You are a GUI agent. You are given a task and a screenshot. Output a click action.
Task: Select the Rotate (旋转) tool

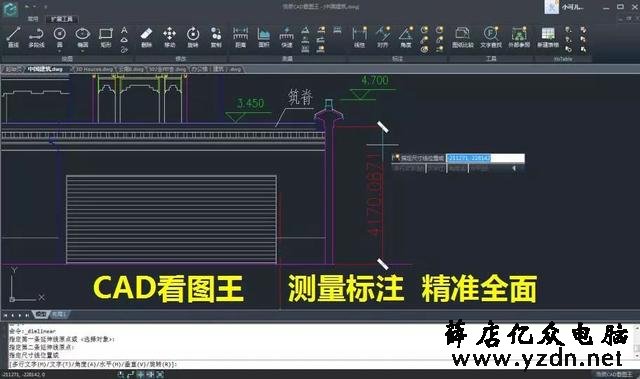[193, 37]
